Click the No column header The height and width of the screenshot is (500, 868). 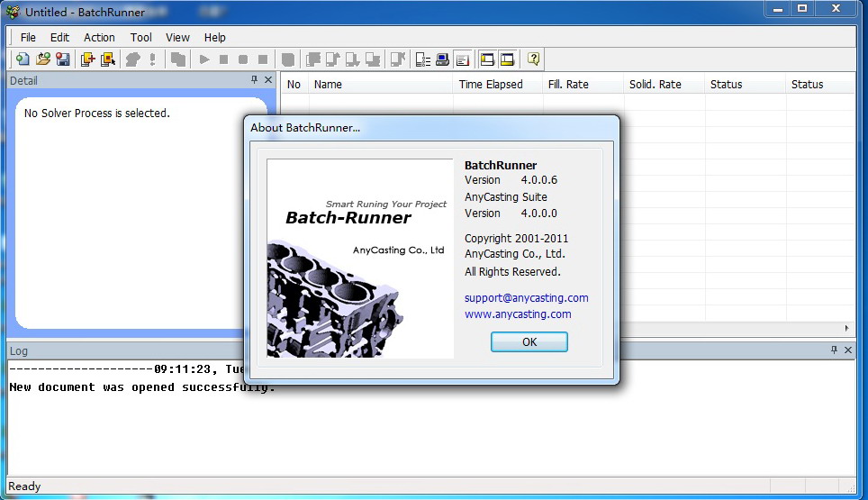[294, 84]
